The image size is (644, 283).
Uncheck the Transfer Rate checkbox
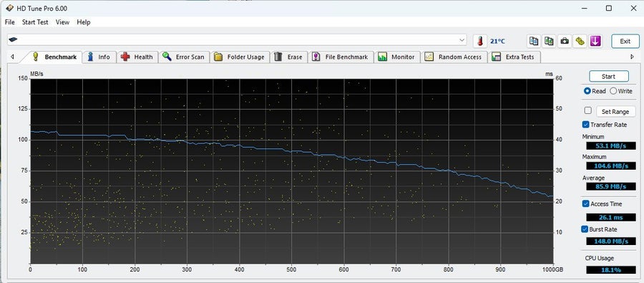[x=585, y=124]
